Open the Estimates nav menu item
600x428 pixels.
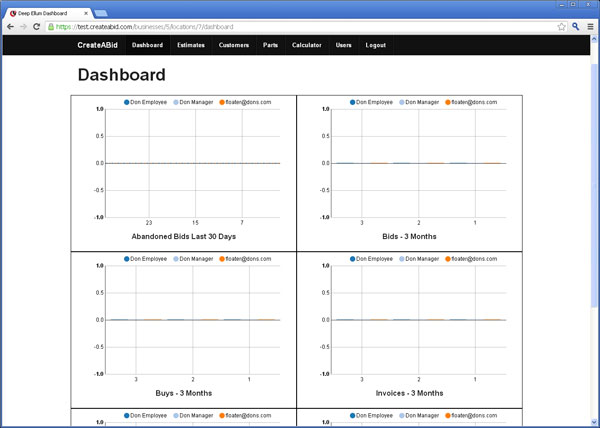click(x=190, y=46)
